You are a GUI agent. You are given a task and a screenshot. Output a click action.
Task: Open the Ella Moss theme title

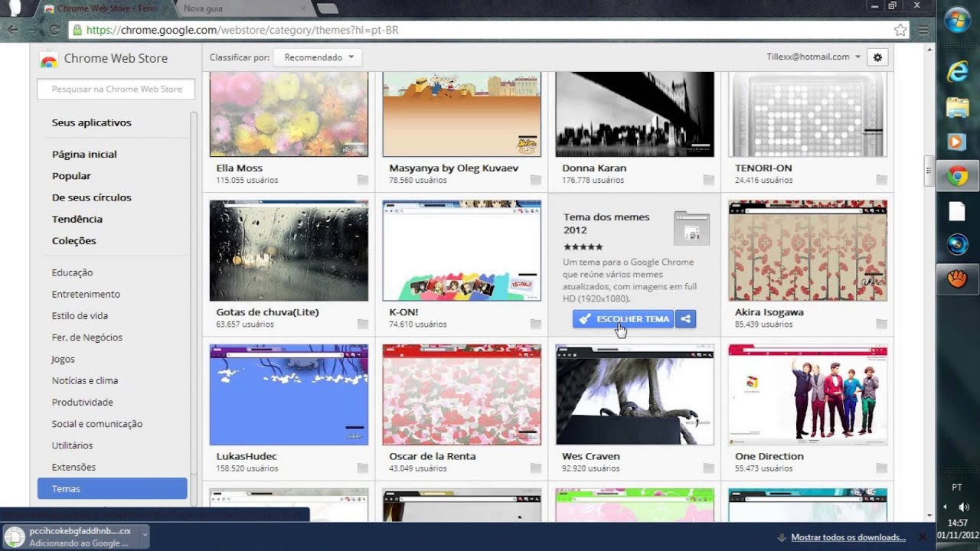click(x=240, y=168)
